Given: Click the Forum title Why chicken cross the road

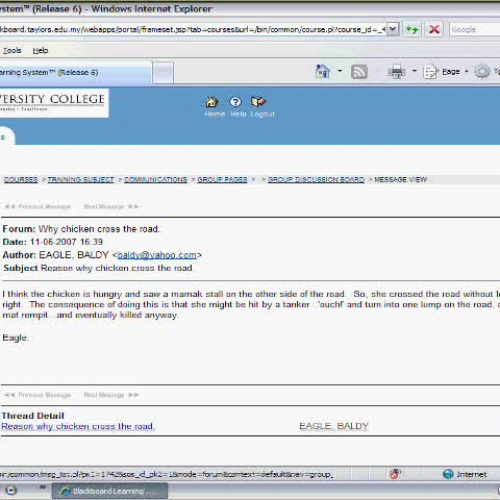Looking at the screenshot, I should tap(99, 229).
